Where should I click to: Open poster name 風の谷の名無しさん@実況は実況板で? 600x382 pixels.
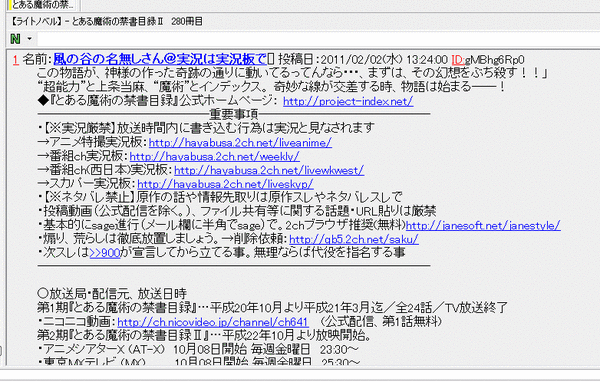(x=160, y=59)
